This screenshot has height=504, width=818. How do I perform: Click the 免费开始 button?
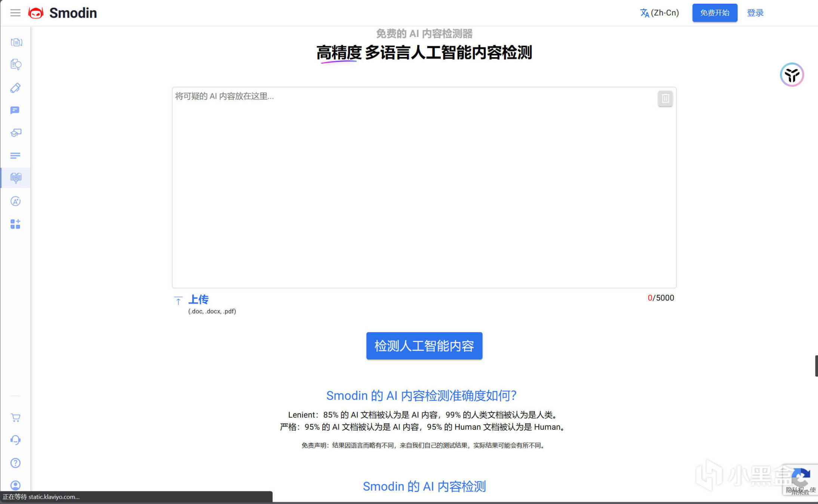pos(714,13)
